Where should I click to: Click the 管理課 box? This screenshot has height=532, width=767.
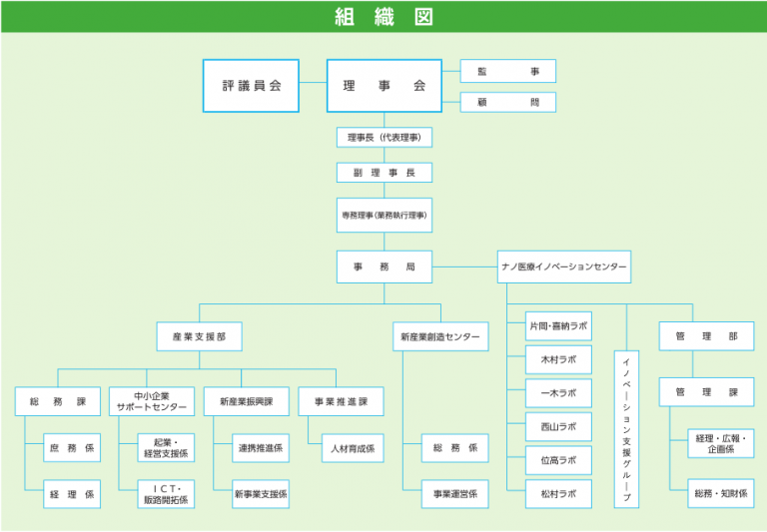[x=707, y=392]
